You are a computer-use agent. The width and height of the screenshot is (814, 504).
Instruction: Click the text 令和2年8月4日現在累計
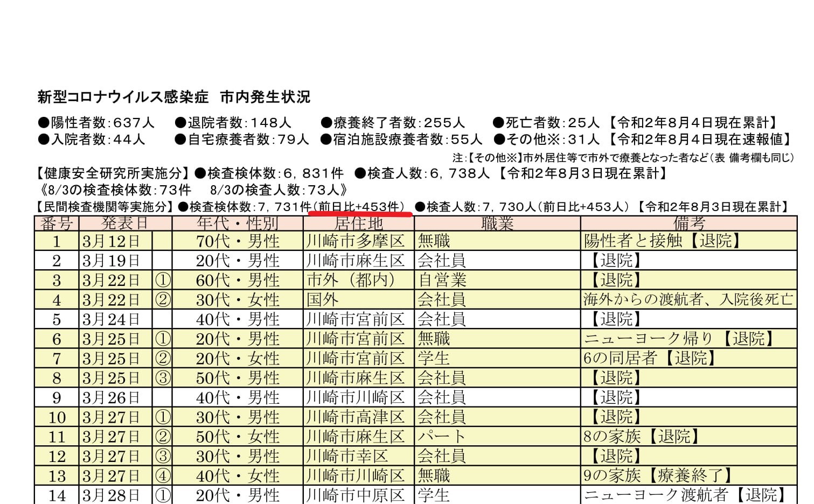point(693,123)
